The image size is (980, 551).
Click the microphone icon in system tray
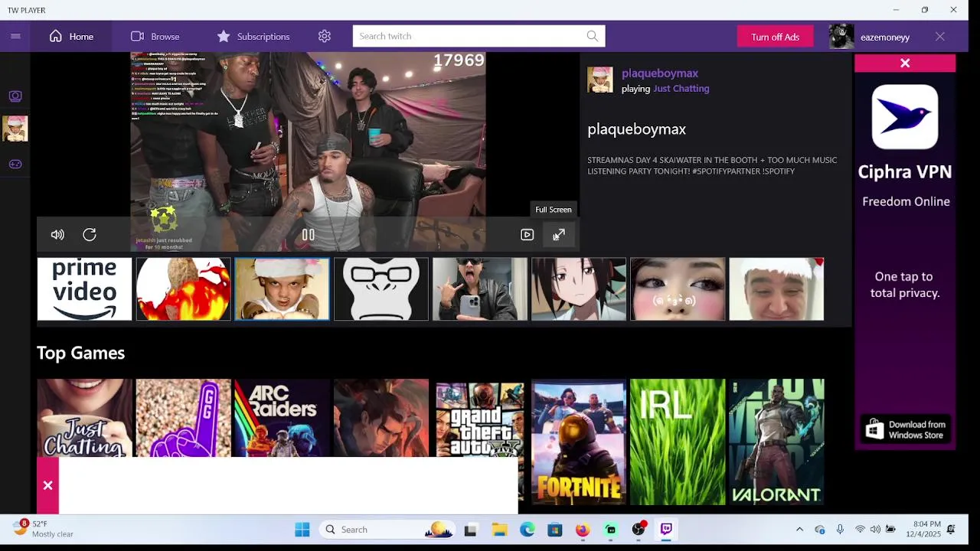840,530
